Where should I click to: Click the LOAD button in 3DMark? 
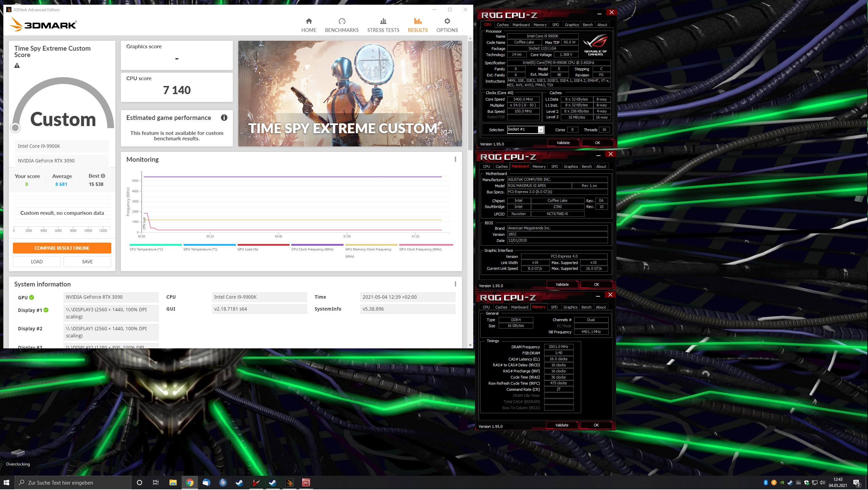click(x=37, y=262)
